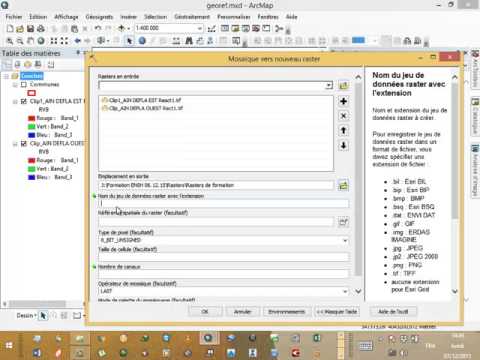Viewport: 480px width, 360px height.
Task: Click the OK button
Action: 205,312
